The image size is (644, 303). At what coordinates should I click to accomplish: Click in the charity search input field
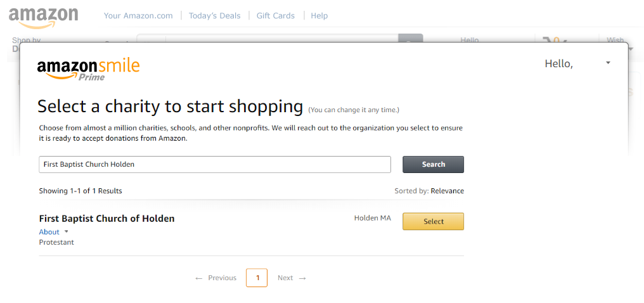click(215, 164)
